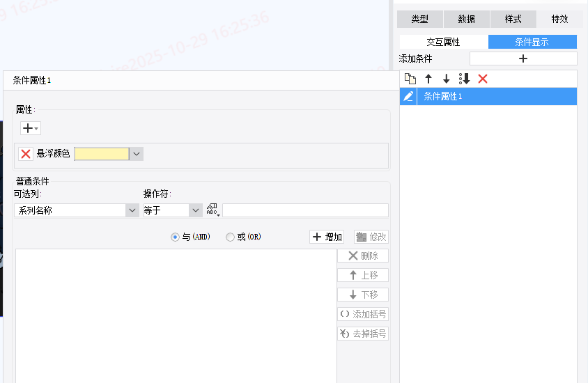Switch to the 类型 tab
588x383 pixels.
[x=419, y=19]
